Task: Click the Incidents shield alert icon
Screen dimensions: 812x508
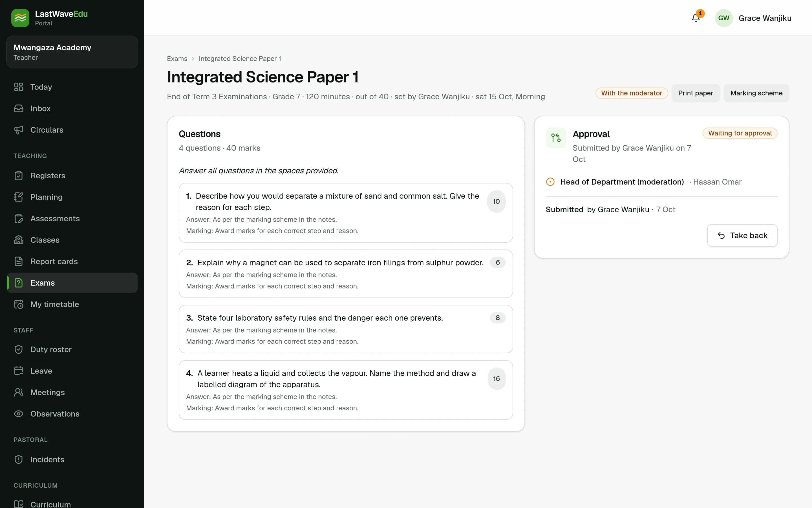Action: point(18,460)
